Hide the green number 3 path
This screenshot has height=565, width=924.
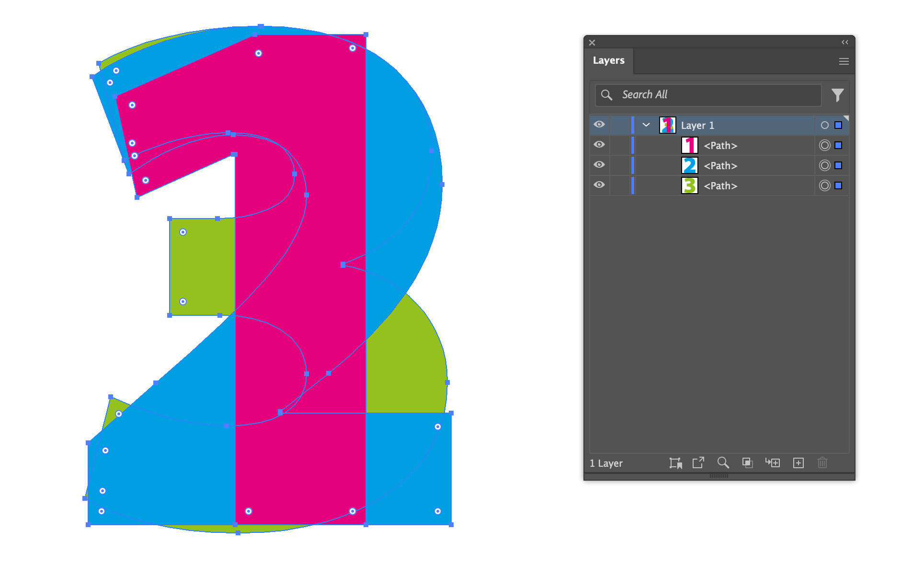[599, 185]
